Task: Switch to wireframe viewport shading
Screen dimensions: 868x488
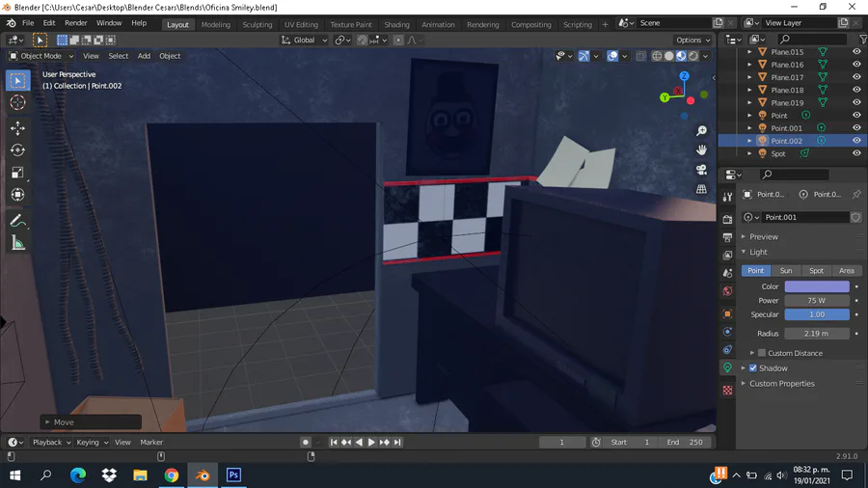Action: 657,56
